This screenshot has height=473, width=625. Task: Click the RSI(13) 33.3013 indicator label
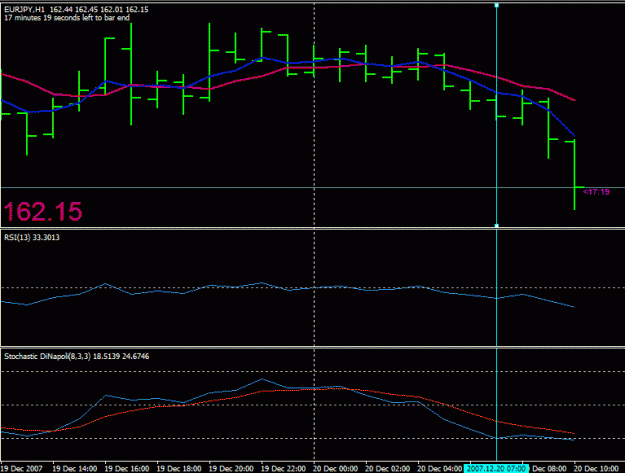pyautogui.click(x=32, y=237)
